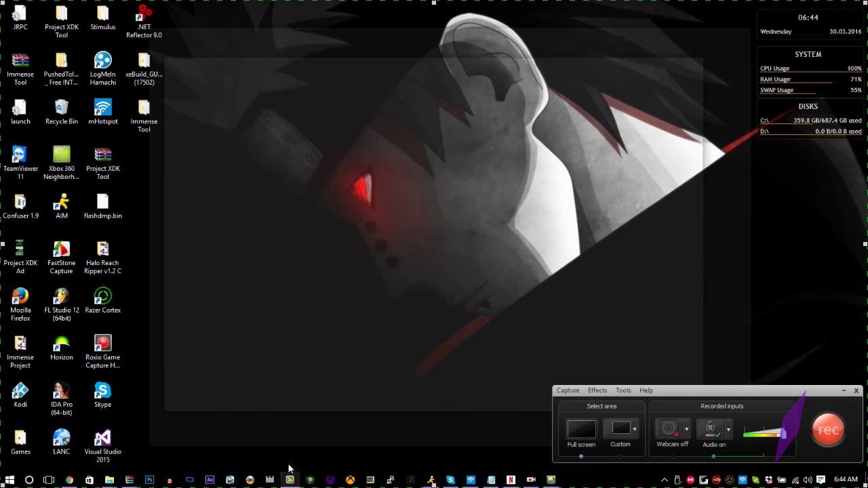Open the Windows Start menu

pos(9,480)
